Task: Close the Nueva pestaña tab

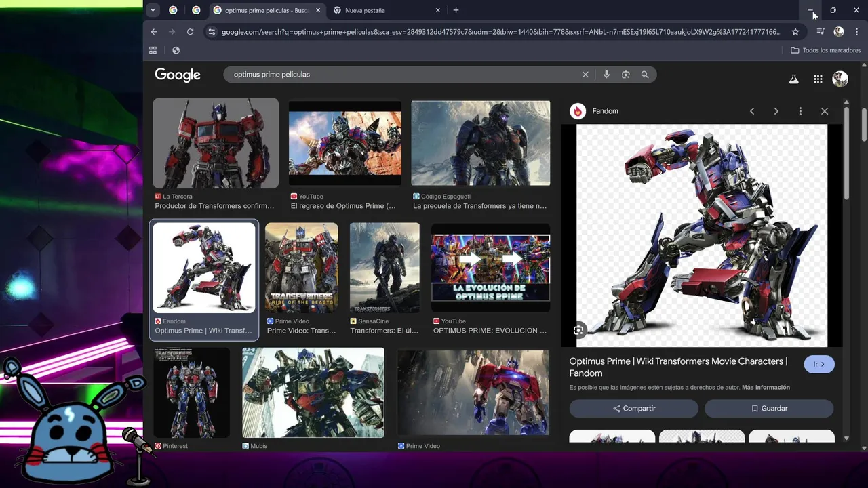Action: [x=437, y=10]
